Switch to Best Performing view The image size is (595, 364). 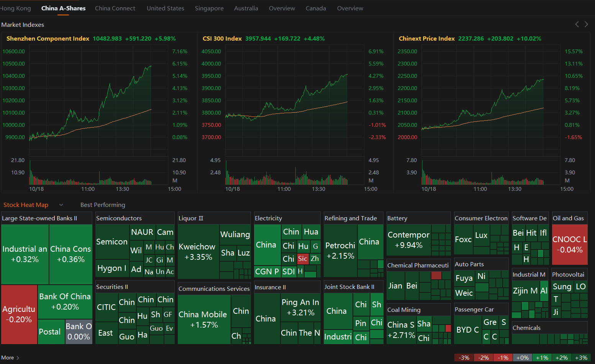coord(103,205)
